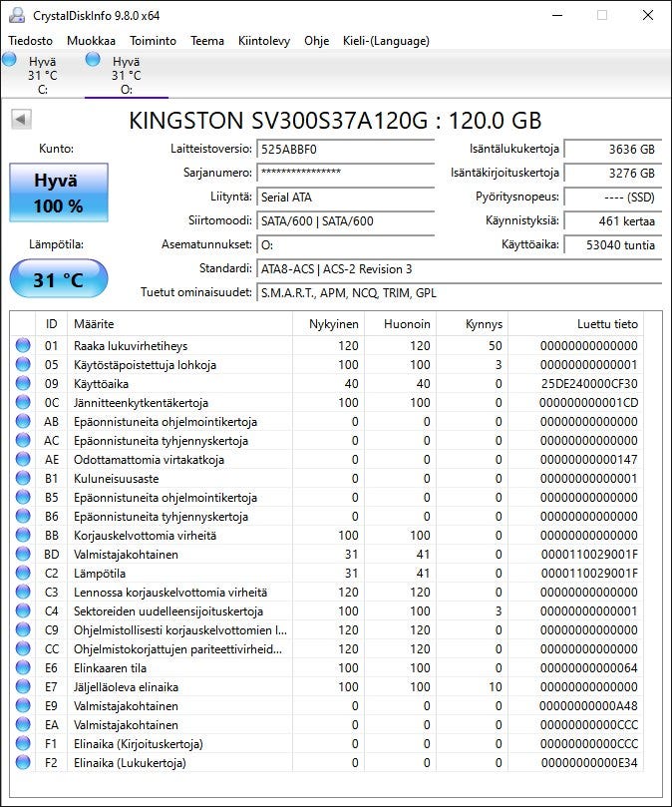Click status icon of row AB
The width and height of the screenshot is (672, 807).
coord(23,421)
